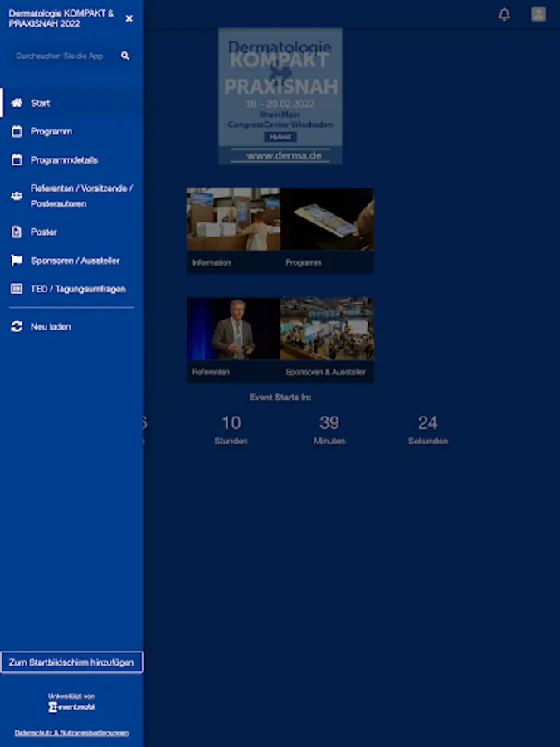This screenshot has width=560, height=747.
Task: Open TED / Tagungsumfragen menu item
Action: 71,289
